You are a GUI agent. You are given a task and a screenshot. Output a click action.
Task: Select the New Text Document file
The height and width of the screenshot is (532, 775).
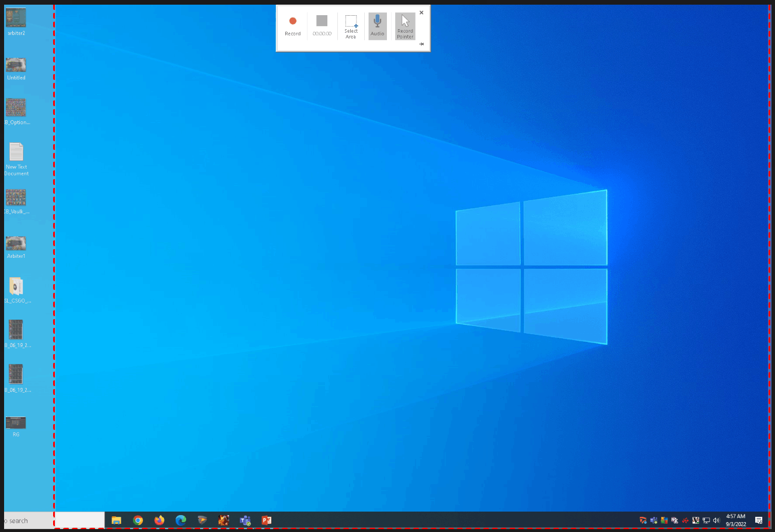click(16, 159)
